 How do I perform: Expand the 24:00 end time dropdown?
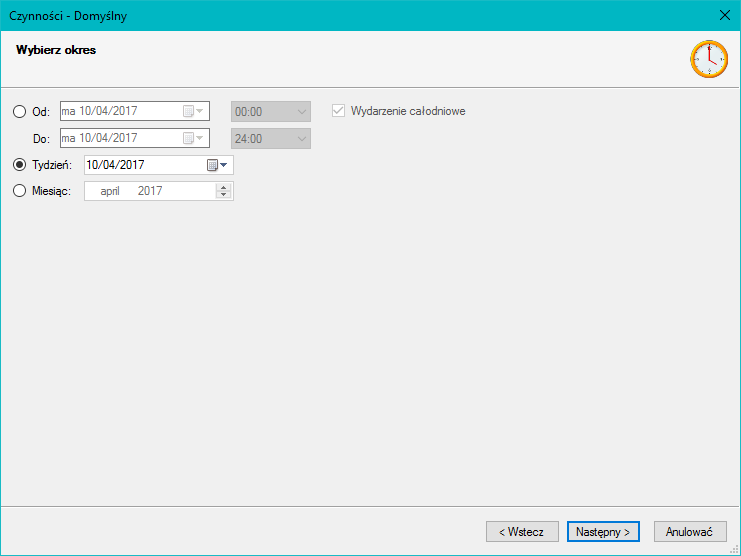pyautogui.click(x=302, y=138)
